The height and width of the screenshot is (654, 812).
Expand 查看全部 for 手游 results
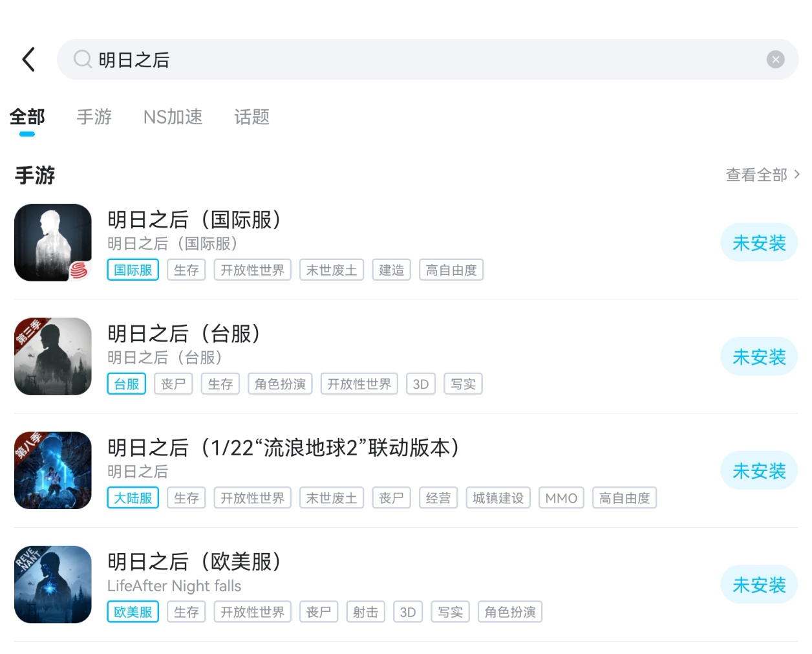click(x=762, y=175)
